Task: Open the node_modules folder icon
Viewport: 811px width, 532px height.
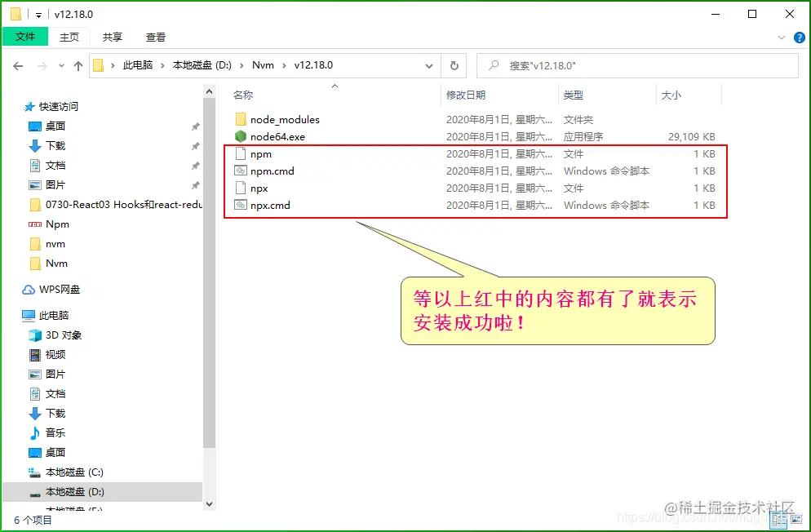Action: coord(241,119)
